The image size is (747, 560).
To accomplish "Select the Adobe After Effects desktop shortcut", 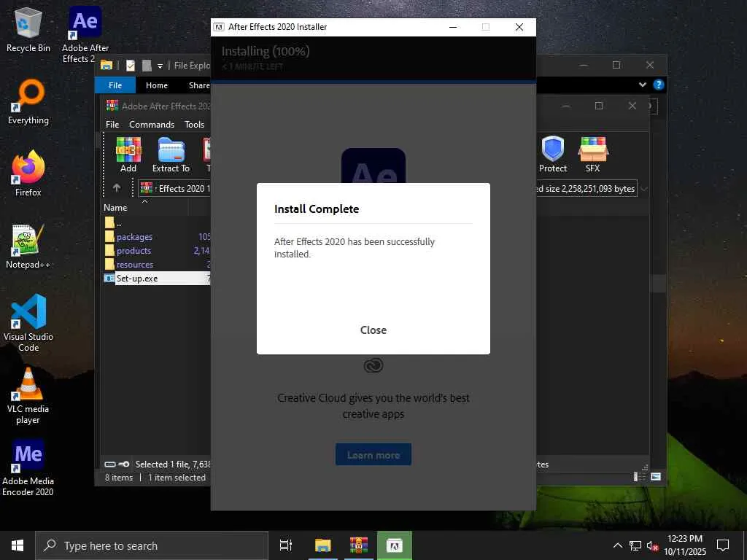I will coord(85,34).
